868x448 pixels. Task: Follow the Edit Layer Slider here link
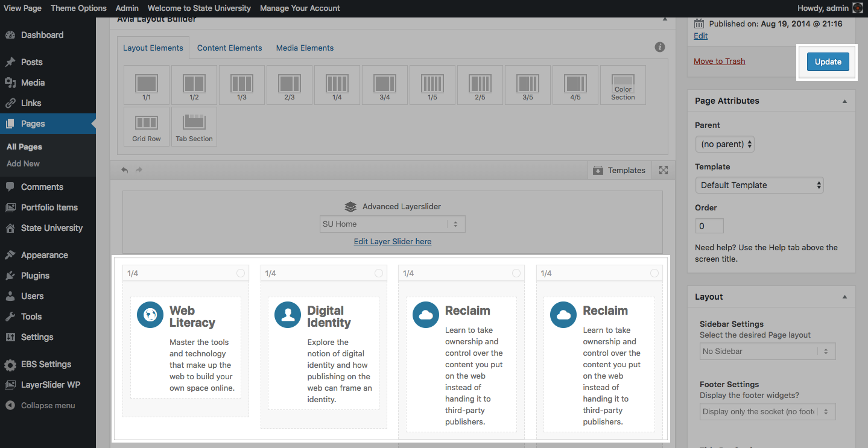tap(393, 241)
